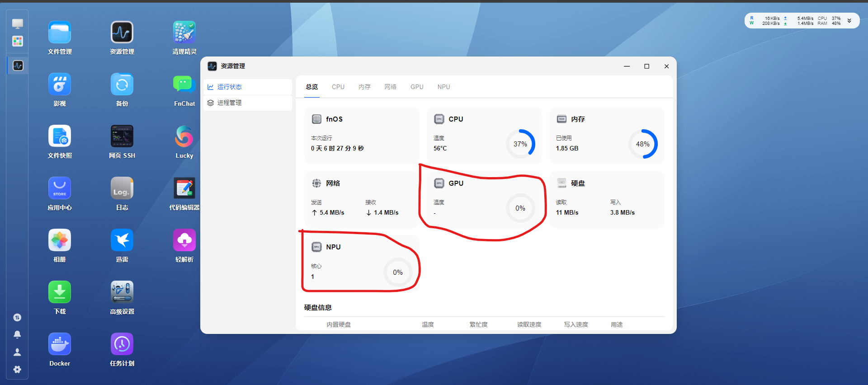This screenshot has width=868, height=385.
Task: Minimize the 资源管理 window
Action: 627,66
